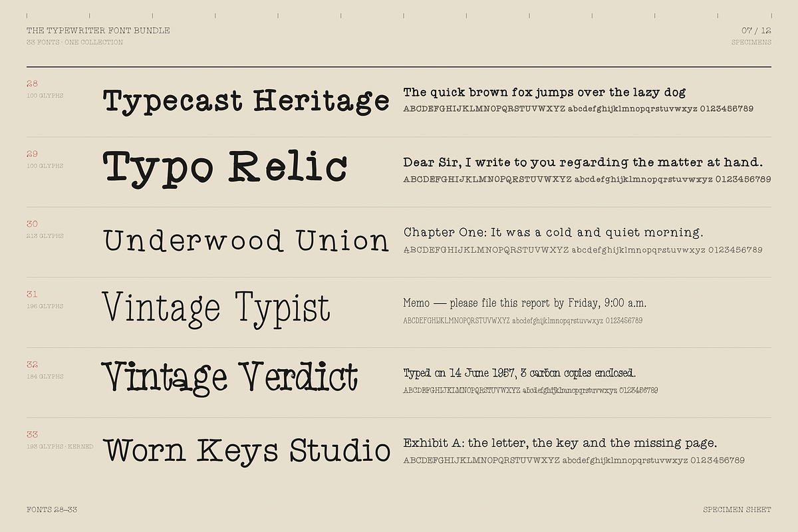The width and height of the screenshot is (798, 532).
Task: Click the '100 GLYPHS' label under number 29
Action: (45, 166)
